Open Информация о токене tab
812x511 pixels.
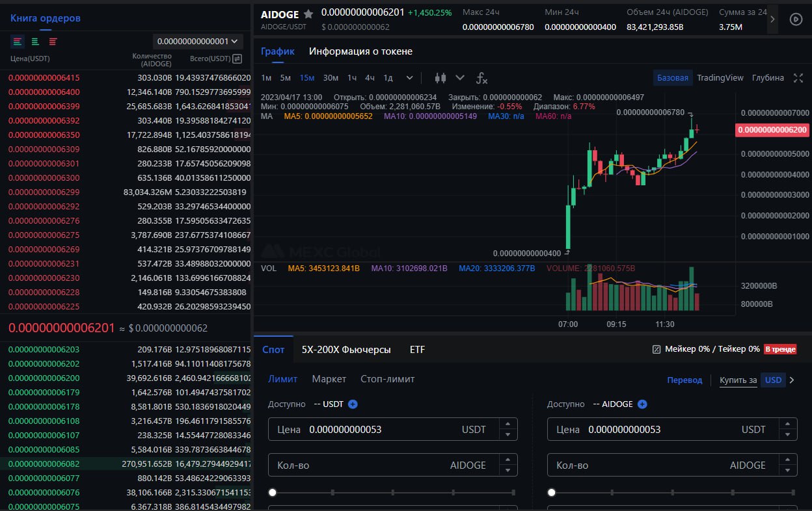pyautogui.click(x=360, y=51)
